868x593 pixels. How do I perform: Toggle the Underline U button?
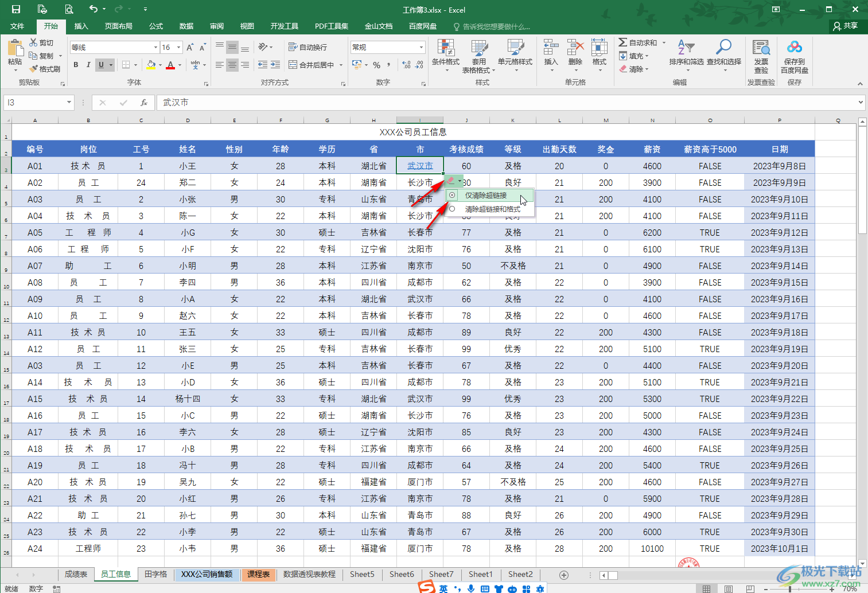coord(101,65)
